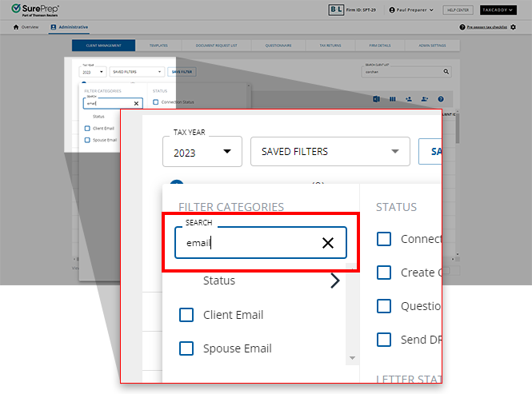Screen dimensions: 532x394
Task: Open the Tax Returns tab
Action: point(330,46)
